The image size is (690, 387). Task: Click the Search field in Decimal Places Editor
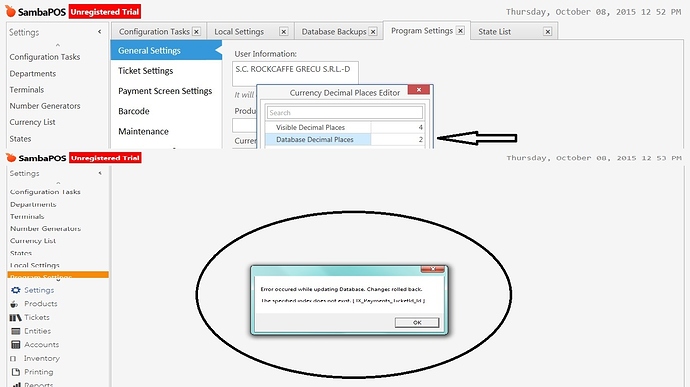(345, 113)
